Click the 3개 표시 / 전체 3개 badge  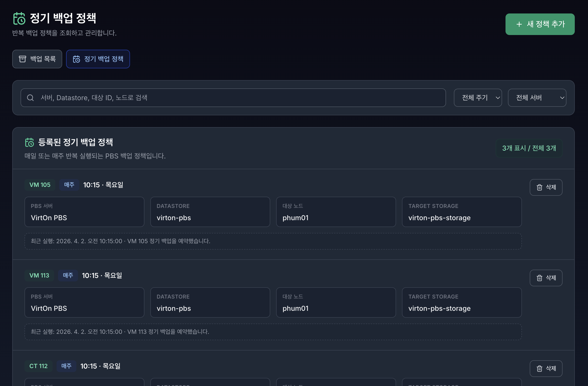(x=529, y=148)
